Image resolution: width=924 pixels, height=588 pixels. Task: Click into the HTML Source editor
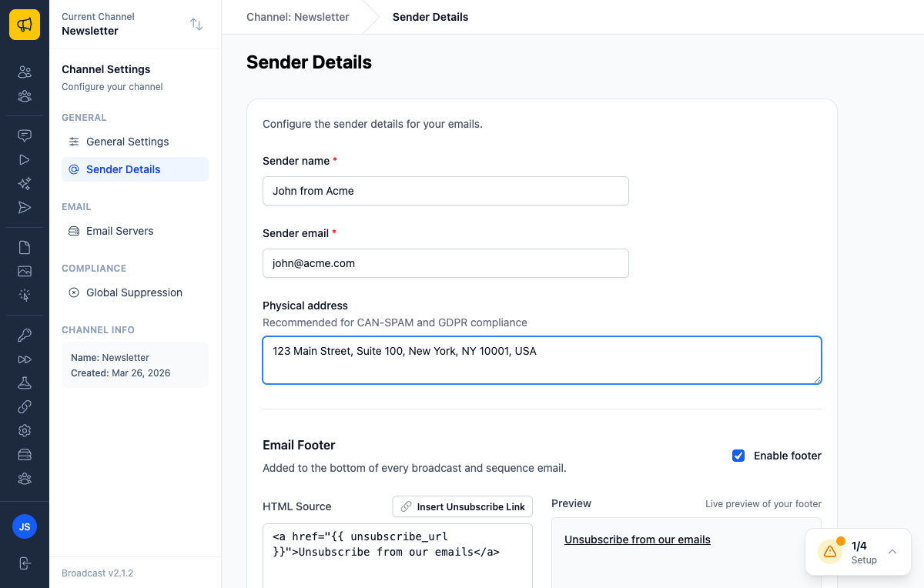(397, 556)
